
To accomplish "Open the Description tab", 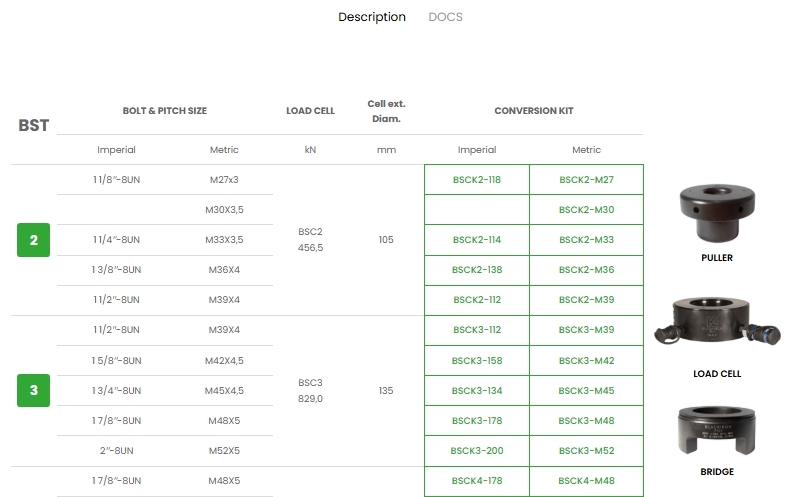I will (x=372, y=17).
